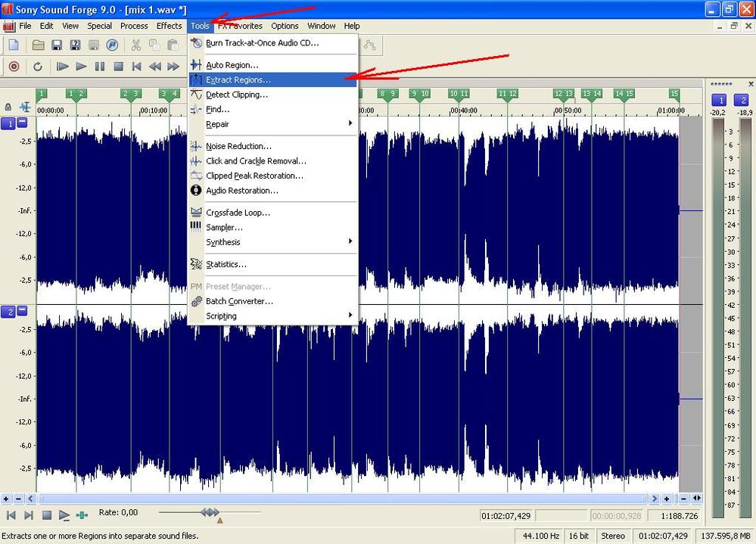This screenshot has width=756, height=544.
Task: Click the Open folder toolbar icon
Action: tap(38, 45)
